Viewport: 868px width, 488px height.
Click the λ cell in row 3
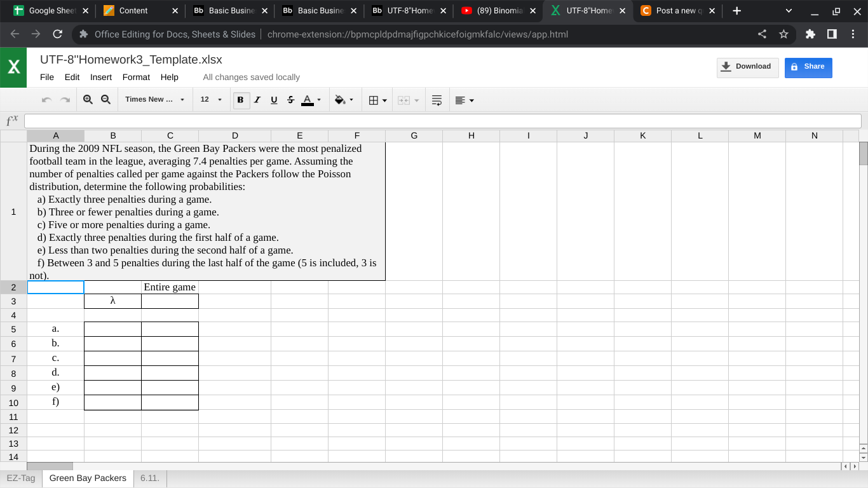112,301
